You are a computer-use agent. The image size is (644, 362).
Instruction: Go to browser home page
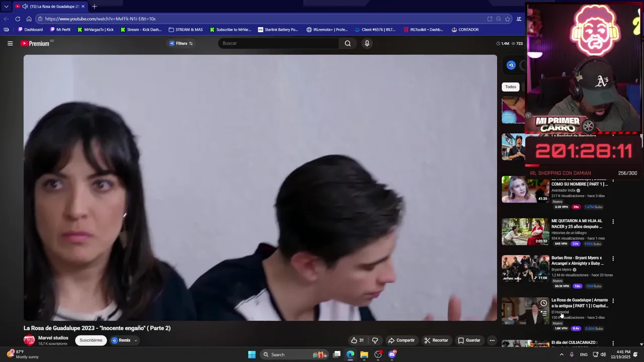[29, 19]
